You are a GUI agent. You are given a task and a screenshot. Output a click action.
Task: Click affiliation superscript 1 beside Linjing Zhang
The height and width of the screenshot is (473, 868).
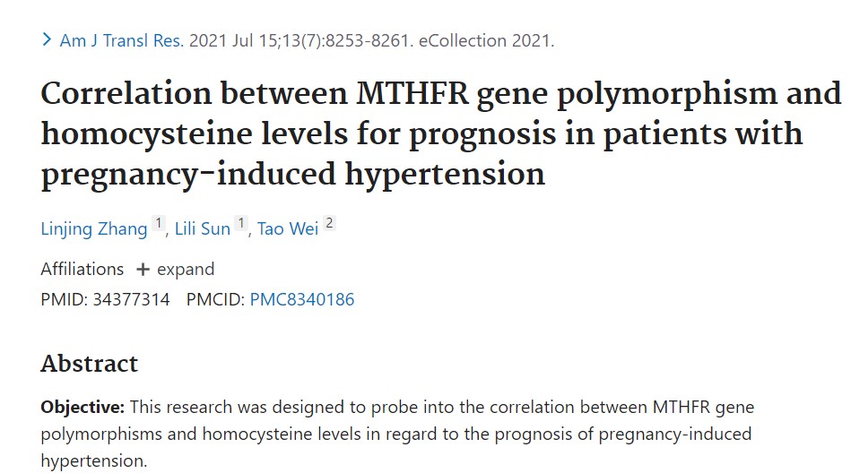point(158,224)
